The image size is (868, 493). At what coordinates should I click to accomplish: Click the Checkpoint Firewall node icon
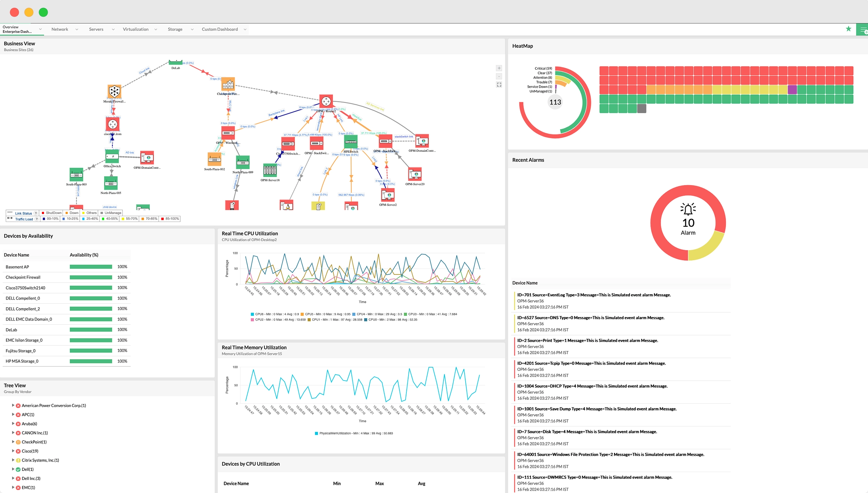[228, 84]
